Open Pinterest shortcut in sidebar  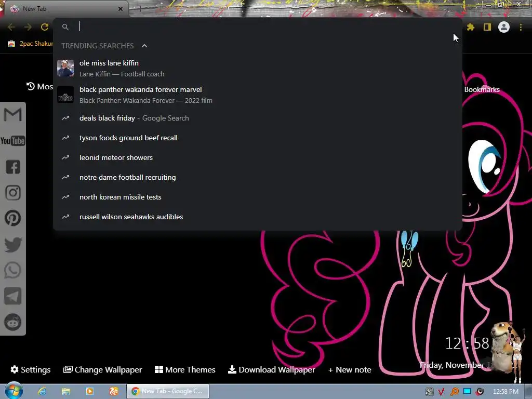[13, 218]
